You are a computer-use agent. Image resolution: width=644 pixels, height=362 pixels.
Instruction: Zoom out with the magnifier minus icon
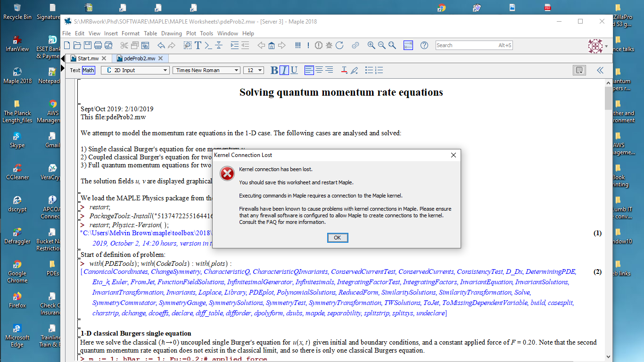coord(382,45)
